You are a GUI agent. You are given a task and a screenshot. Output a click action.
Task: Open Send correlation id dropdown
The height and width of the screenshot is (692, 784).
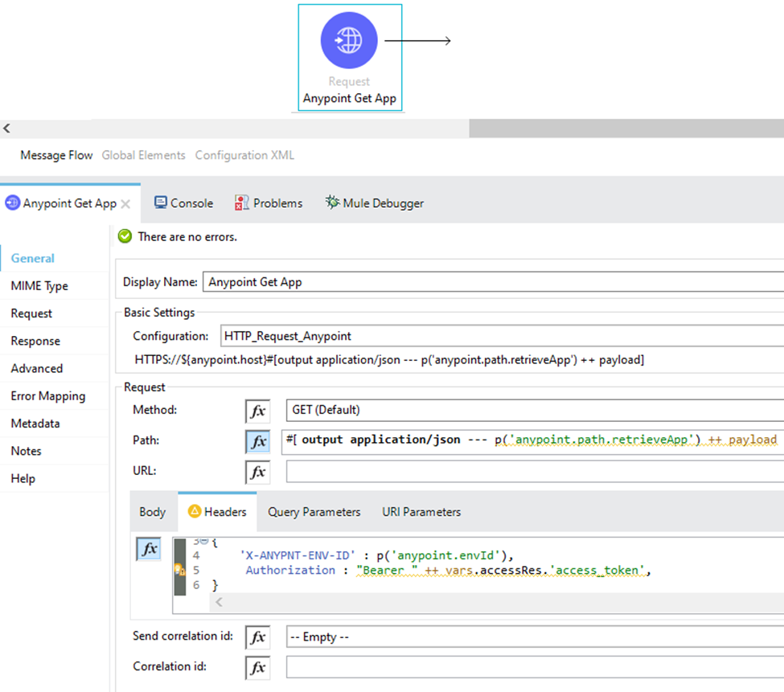pos(535,637)
